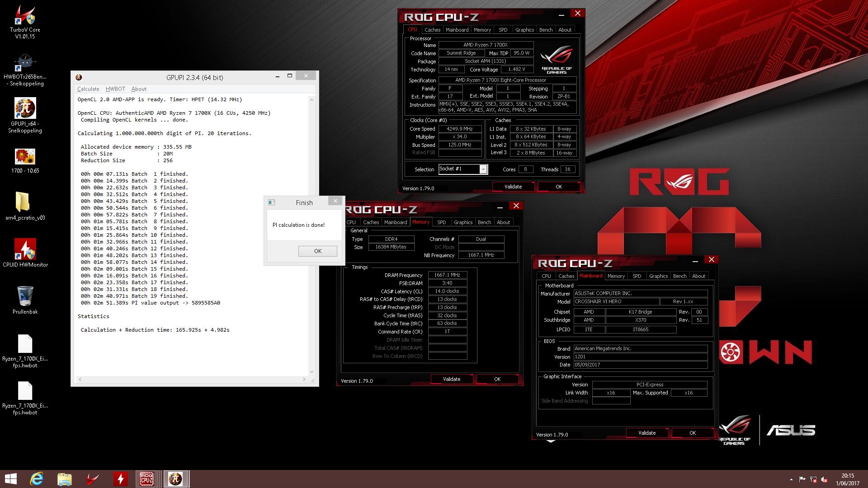Close the Finish dialog
The height and width of the screenshot is (488, 868).
click(335, 201)
